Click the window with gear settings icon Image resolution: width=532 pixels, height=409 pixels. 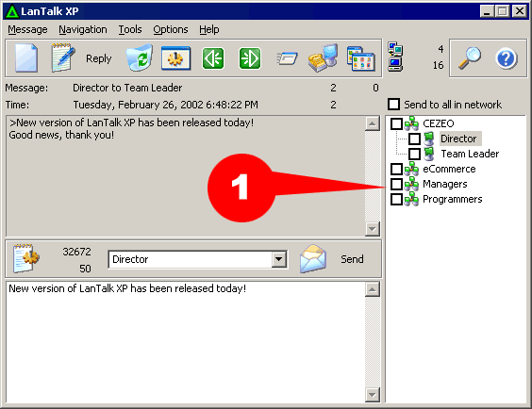[175, 58]
